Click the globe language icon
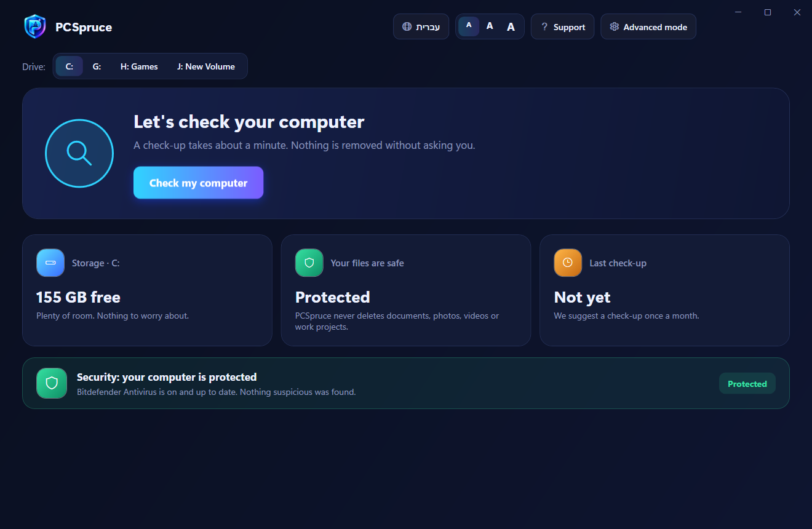Image resolution: width=812 pixels, height=529 pixels. click(x=407, y=26)
